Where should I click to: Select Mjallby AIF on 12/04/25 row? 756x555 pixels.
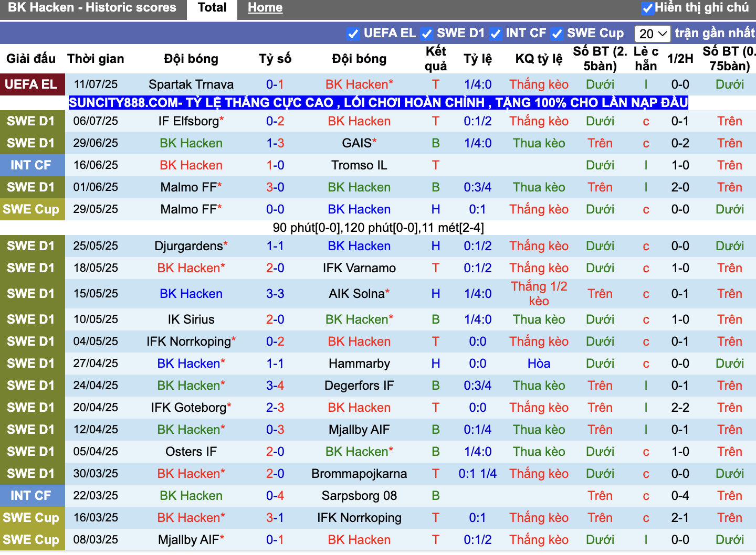359,430
